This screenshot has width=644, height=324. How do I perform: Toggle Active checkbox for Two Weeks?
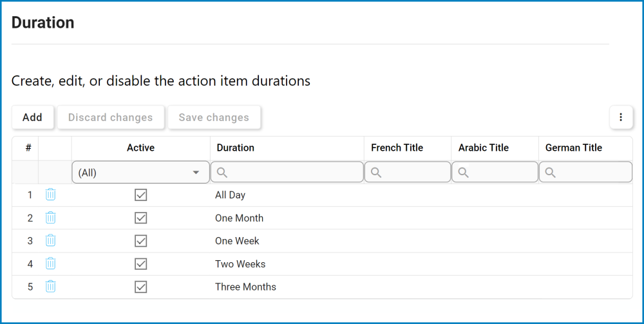(141, 263)
